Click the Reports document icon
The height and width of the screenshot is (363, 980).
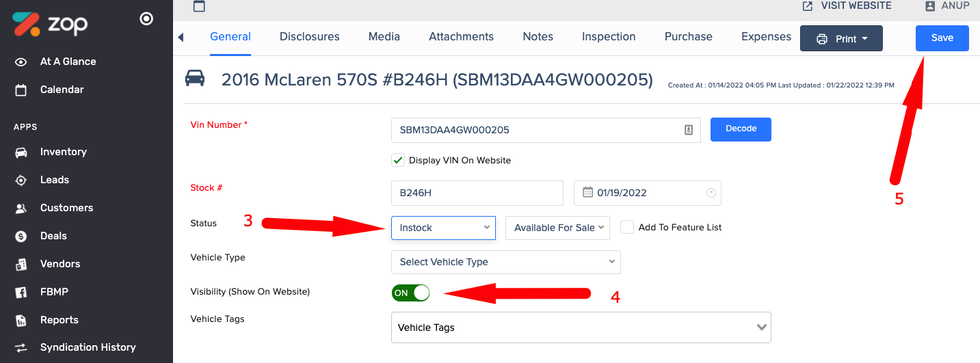(21, 320)
